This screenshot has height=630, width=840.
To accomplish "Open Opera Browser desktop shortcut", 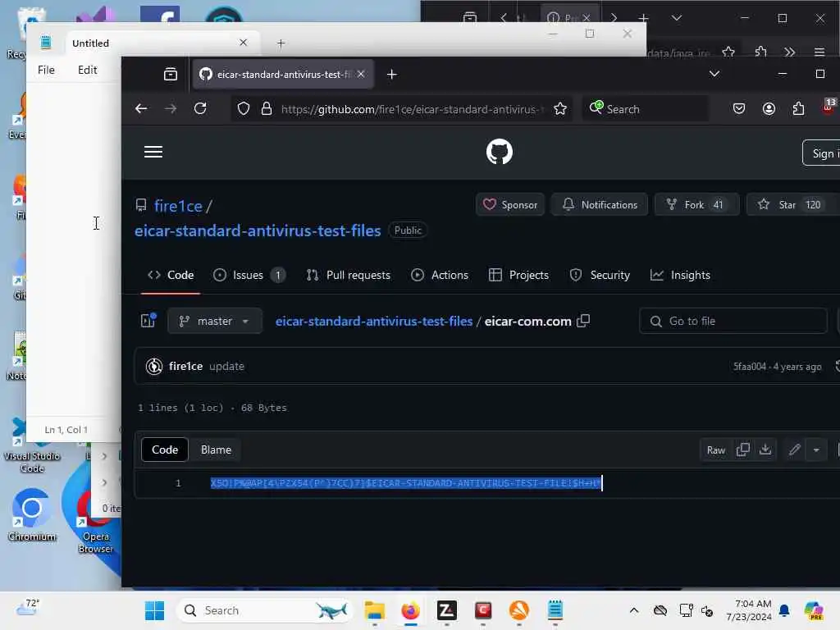I will 95,523.
